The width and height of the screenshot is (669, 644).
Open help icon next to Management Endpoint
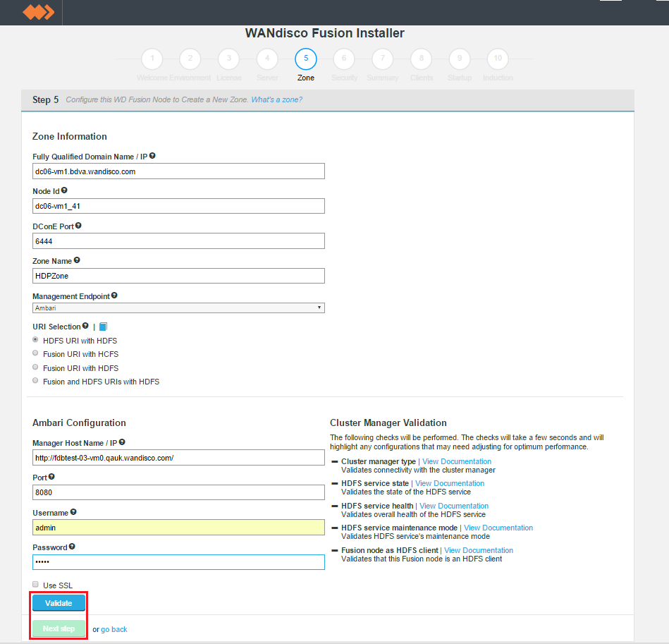114,296
